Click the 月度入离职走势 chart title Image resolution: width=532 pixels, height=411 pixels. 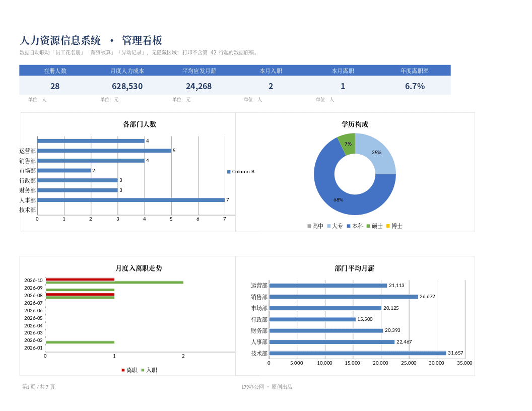tap(139, 268)
